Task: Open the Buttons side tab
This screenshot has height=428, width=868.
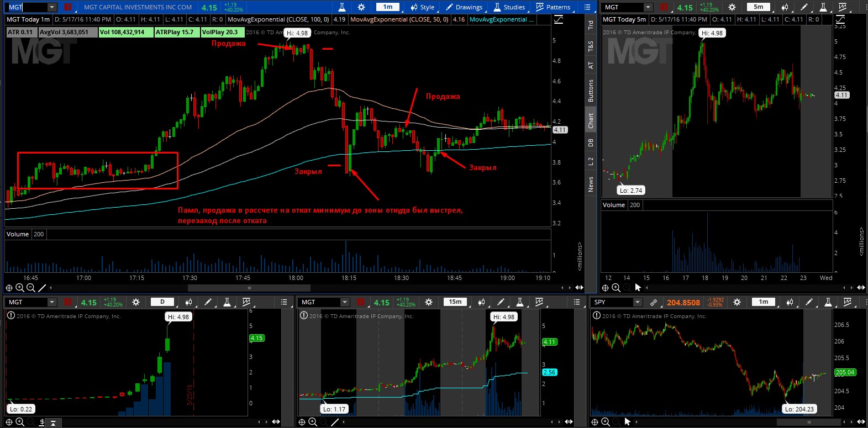Action: (x=591, y=90)
